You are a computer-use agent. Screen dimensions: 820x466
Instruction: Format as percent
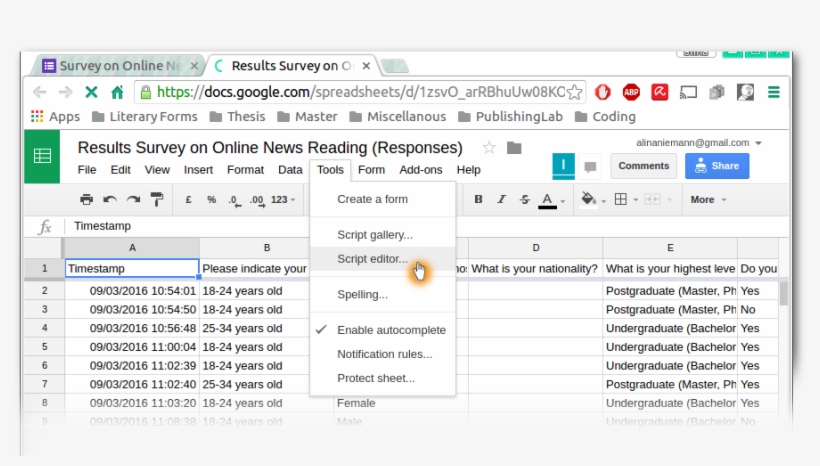point(211,199)
